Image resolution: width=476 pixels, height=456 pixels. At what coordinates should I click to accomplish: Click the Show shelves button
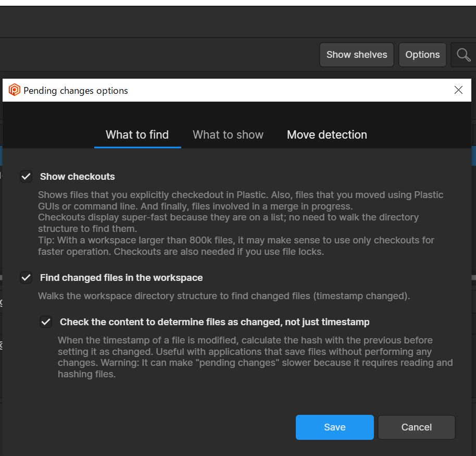(357, 55)
